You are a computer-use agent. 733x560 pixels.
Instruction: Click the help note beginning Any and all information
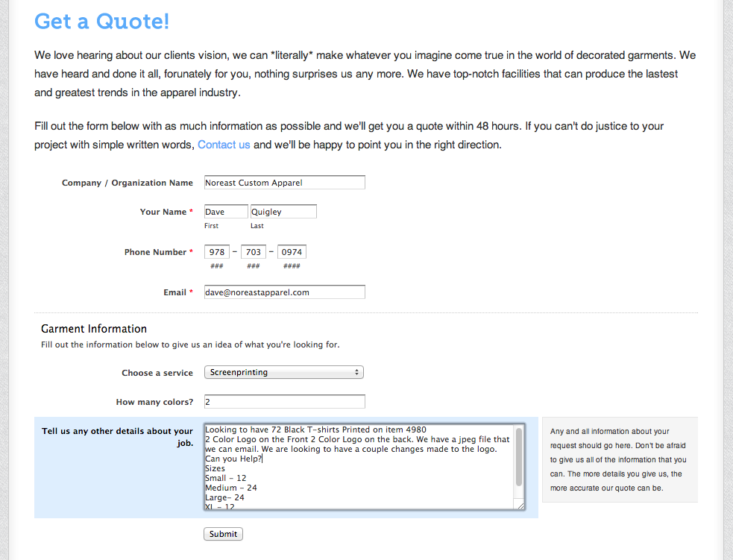tap(618, 459)
